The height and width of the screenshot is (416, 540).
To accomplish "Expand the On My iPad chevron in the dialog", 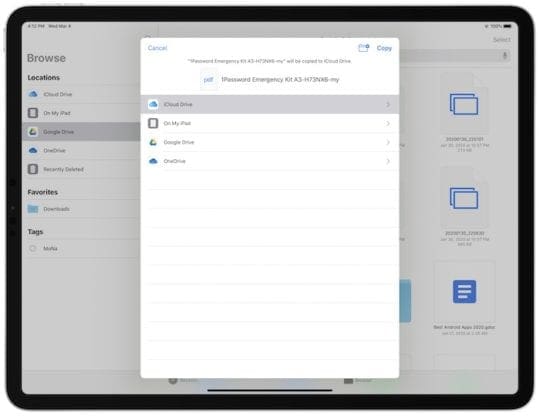I will point(388,123).
